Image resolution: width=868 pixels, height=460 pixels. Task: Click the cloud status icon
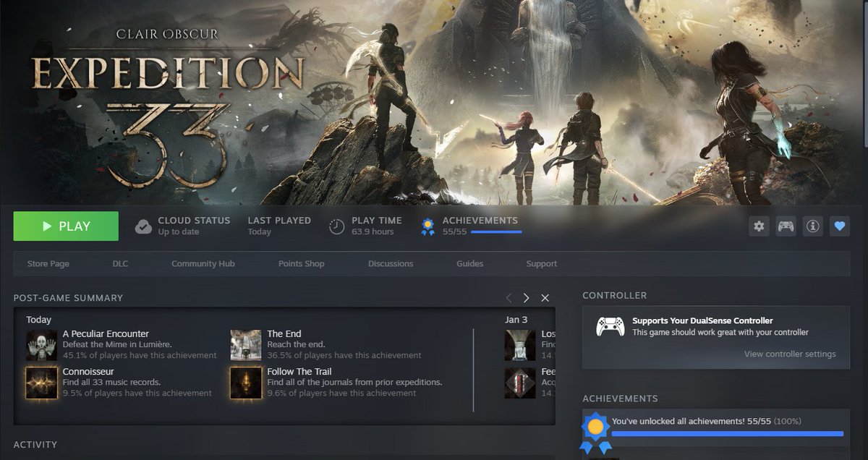coord(143,226)
